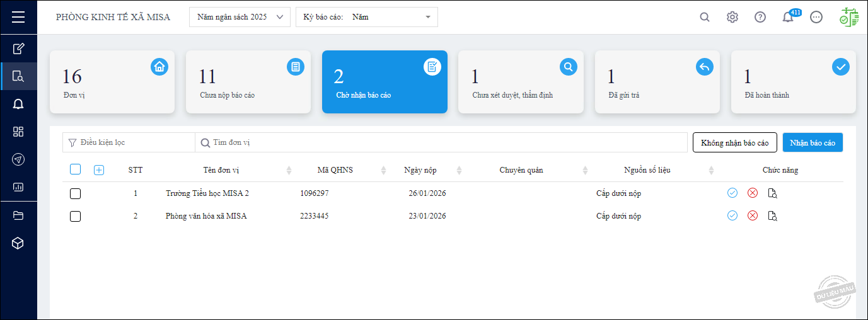Tick the checkbox for Phòng văn hóa xã MISA

75,216
